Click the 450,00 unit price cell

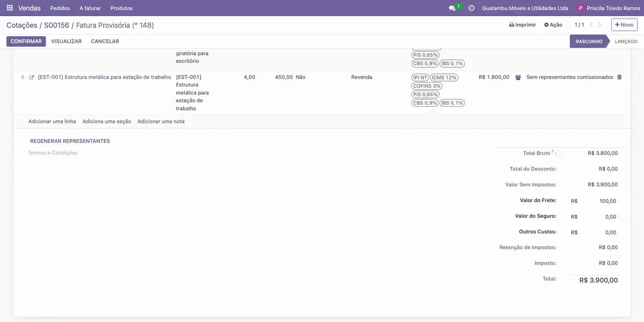coord(284,77)
